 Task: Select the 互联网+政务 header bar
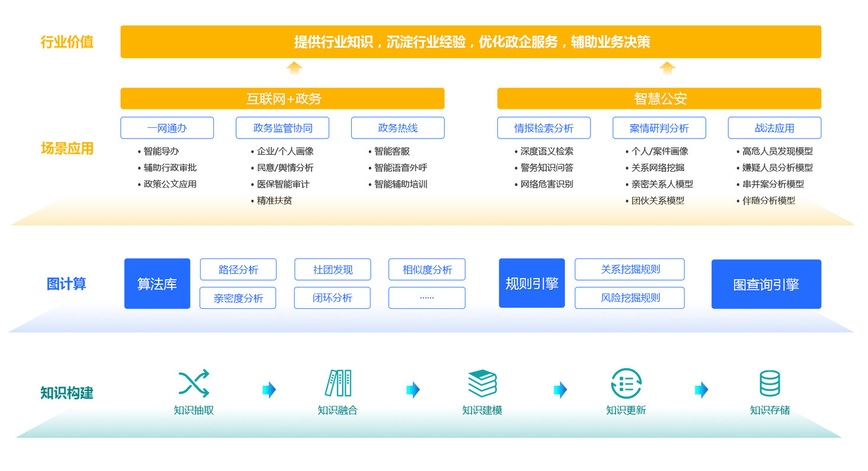(x=282, y=99)
